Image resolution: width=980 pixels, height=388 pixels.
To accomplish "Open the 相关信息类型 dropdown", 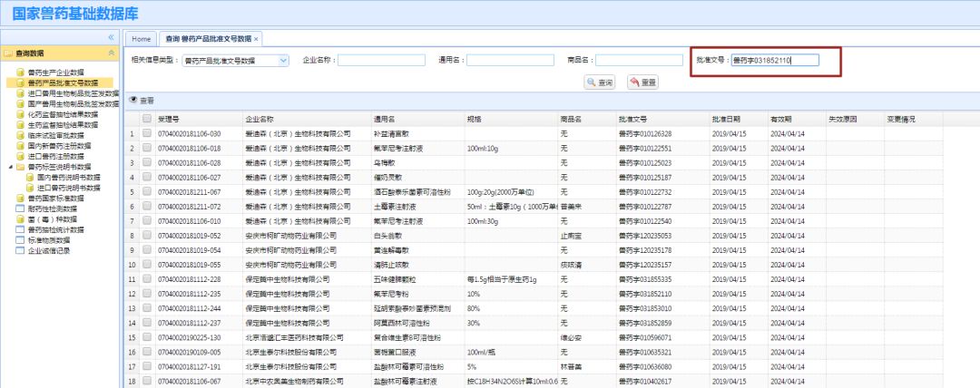I will (x=283, y=61).
